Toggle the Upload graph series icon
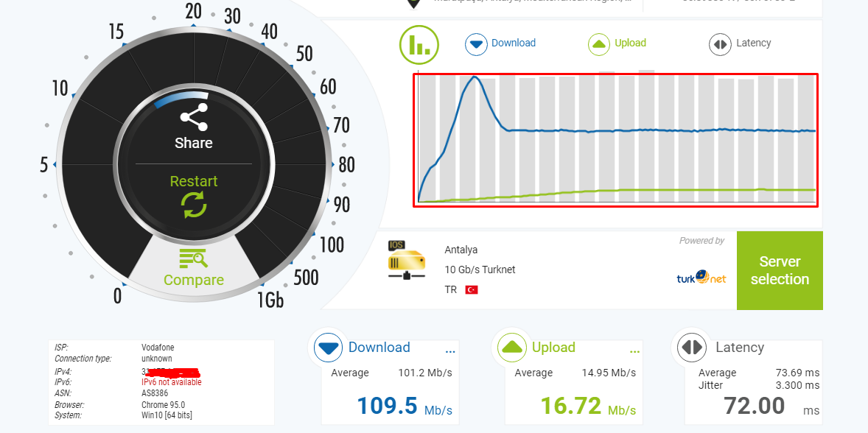868x433 pixels. (x=599, y=44)
